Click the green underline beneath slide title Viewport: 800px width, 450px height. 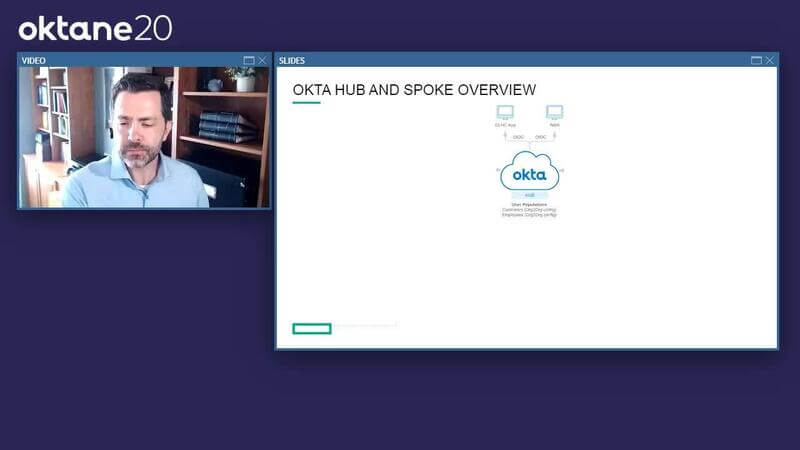tap(306, 102)
